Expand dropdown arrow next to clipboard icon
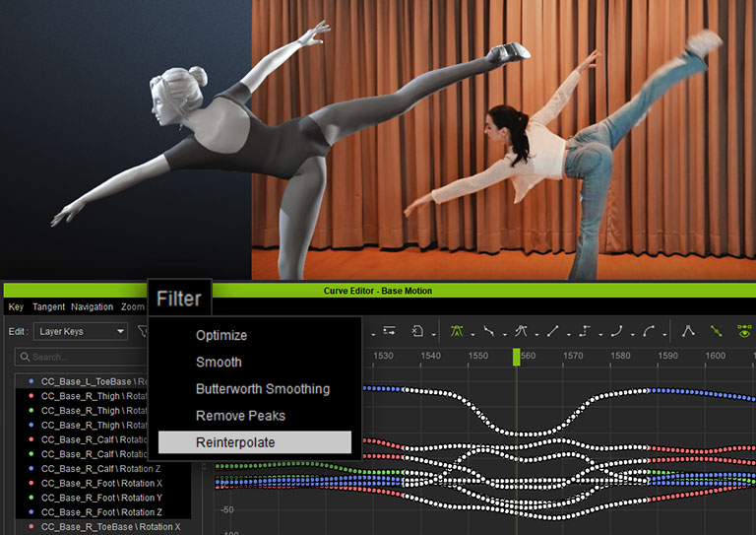756x535 pixels. click(435, 334)
